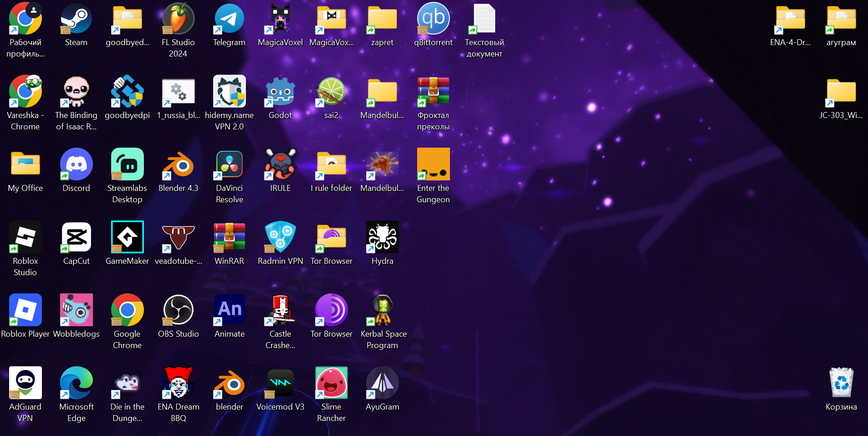Click the qBittorrent icon
Image resolution: width=868 pixels, height=436 pixels.
pos(433,19)
